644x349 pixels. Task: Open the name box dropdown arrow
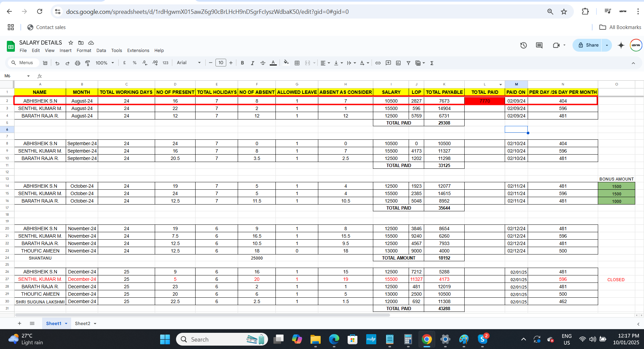[x=28, y=76]
